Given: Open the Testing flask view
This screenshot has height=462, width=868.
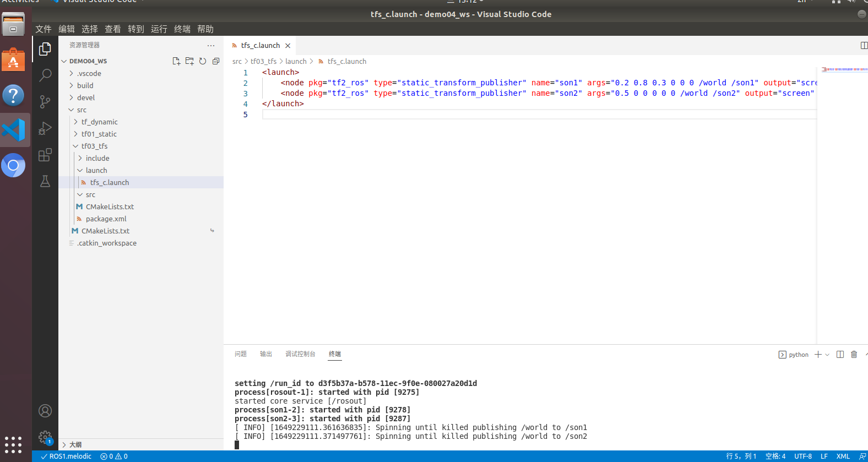Looking at the screenshot, I should coord(45,181).
